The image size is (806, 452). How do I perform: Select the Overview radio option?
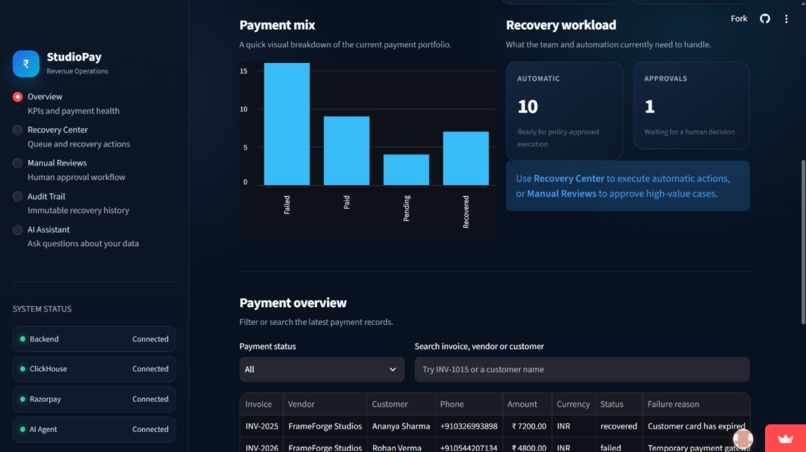17,97
